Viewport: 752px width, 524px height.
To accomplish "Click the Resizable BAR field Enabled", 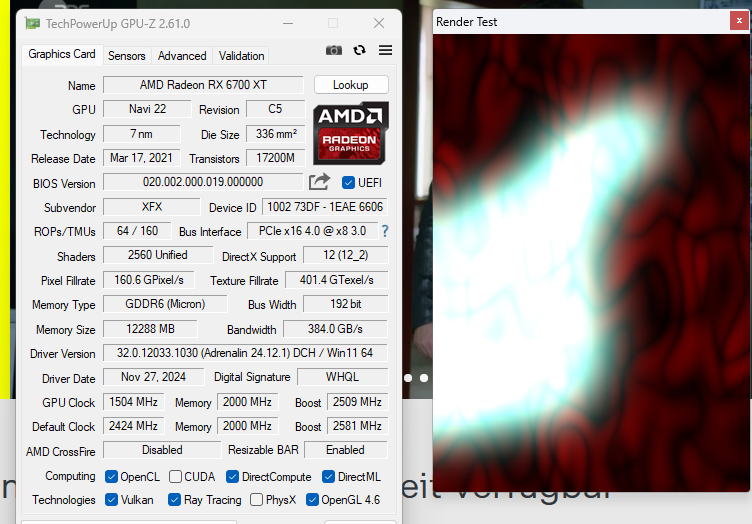I will click(345, 449).
